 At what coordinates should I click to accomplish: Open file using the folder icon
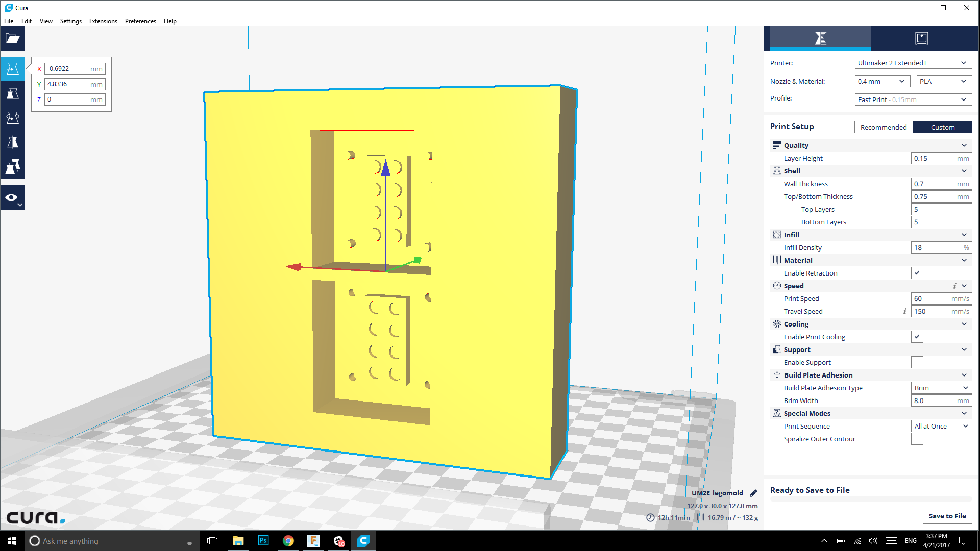[13, 39]
